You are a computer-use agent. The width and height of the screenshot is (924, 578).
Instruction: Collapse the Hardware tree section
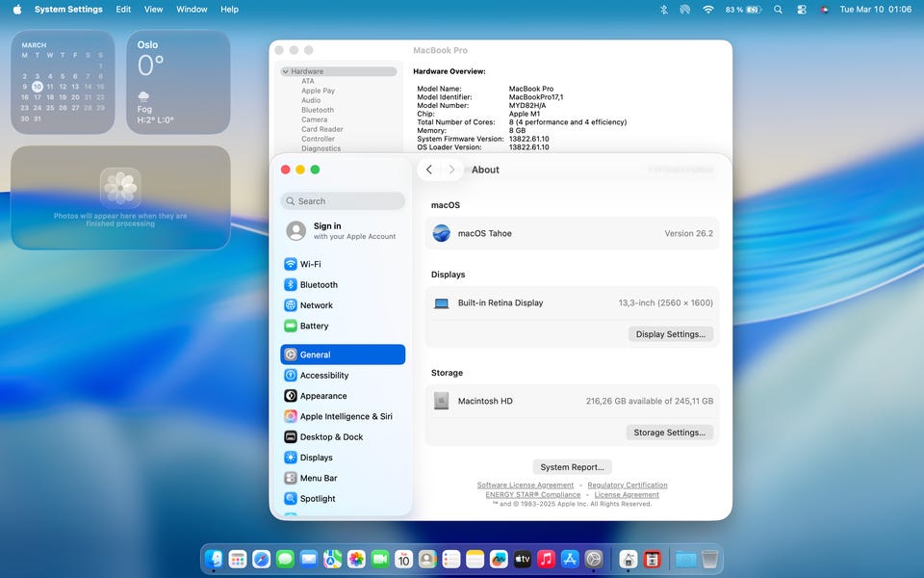point(286,71)
